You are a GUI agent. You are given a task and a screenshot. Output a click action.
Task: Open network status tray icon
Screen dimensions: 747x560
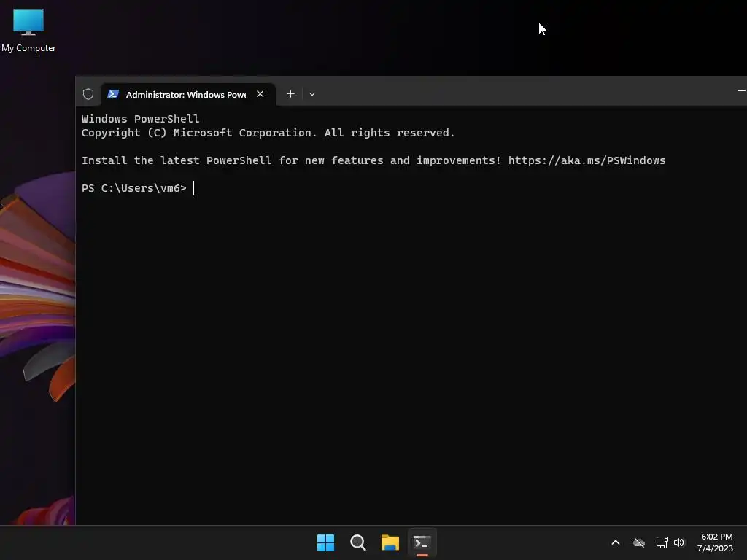662,542
